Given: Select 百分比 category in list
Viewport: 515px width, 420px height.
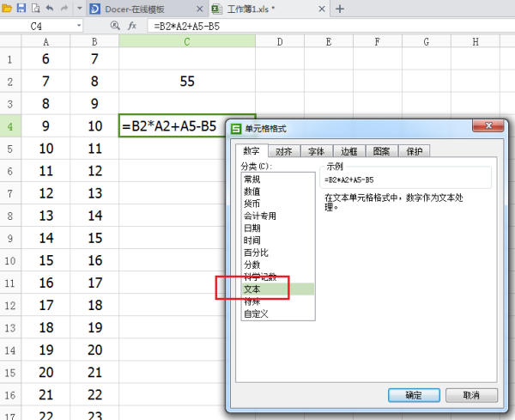Looking at the screenshot, I should (x=278, y=253).
